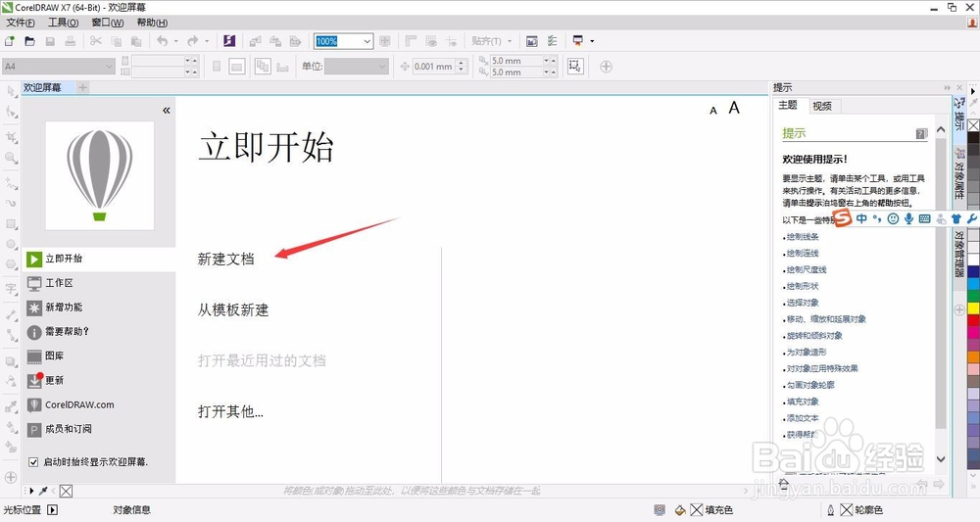This screenshot has width=980, height=522.
Task: Click the Import toolbar icon
Action: pyautogui.click(x=255, y=41)
